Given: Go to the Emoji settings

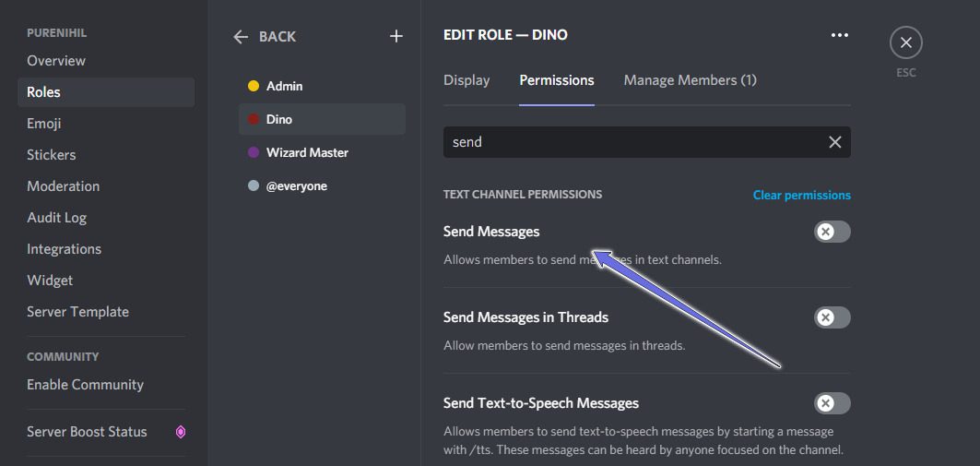Looking at the screenshot, I should 44,124.
